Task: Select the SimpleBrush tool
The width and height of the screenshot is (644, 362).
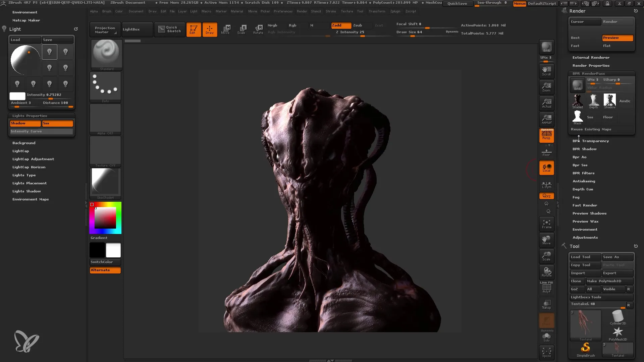Action: tap(586, 350)
